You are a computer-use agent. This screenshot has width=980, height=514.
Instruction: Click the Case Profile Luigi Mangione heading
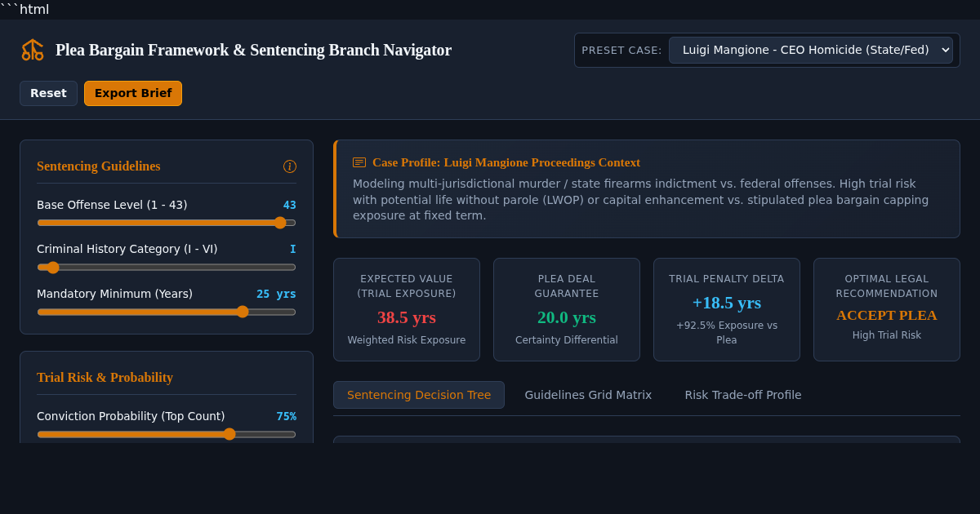(x=506, y=162)
